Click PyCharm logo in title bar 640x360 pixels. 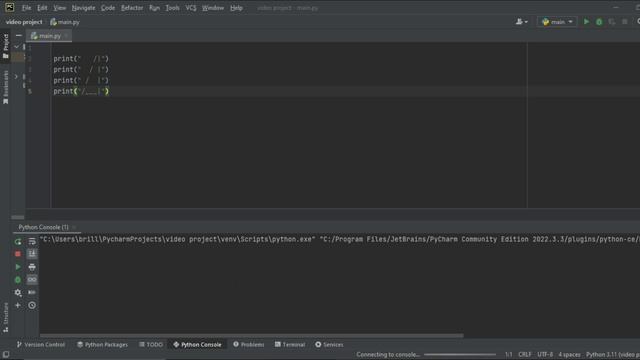pos(9,7)
